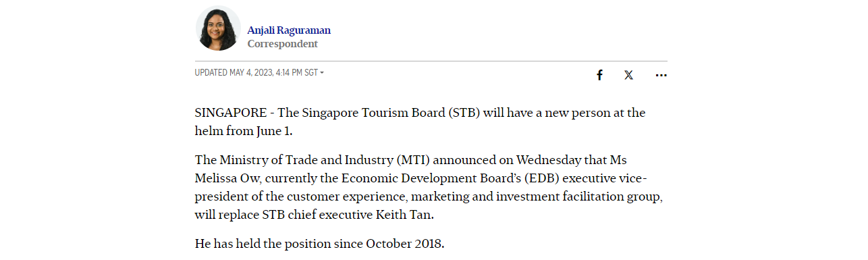Image resolution: width=868 pixels, height=260 pixels.
Task: Click the text June 1 in the first paragraph
Action: click(273, 131)
